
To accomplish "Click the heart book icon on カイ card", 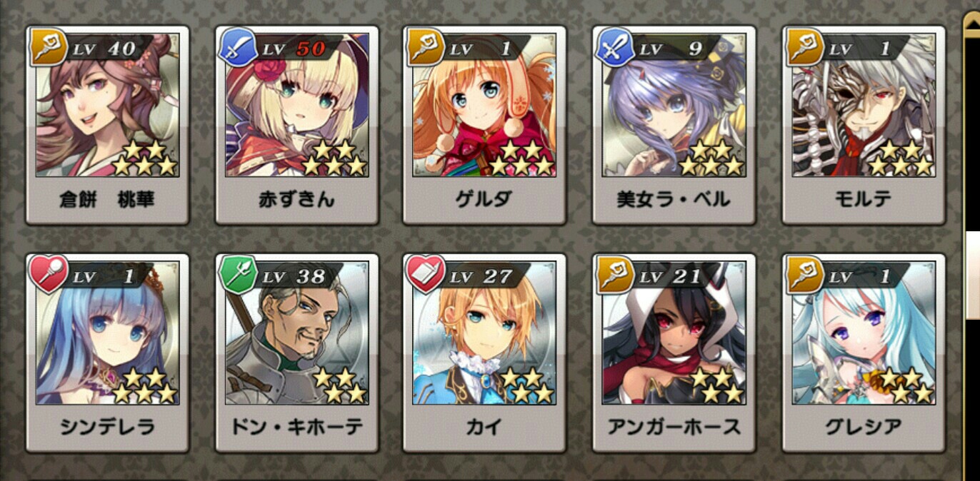I will 426,274.
